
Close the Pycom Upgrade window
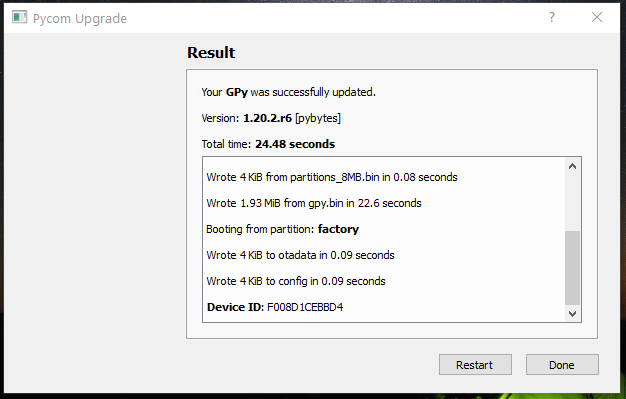pos(597,17)
